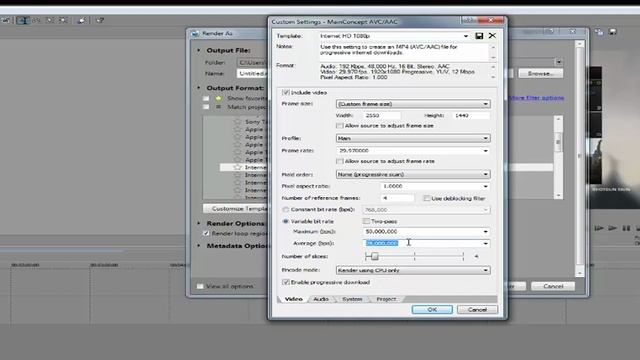Switch to the Video tab
This screenshot has height=360, width=640.
[293, 299]
